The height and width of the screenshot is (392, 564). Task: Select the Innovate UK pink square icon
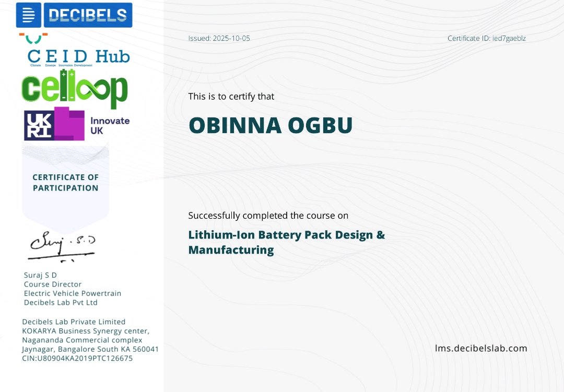coord(69,125)
